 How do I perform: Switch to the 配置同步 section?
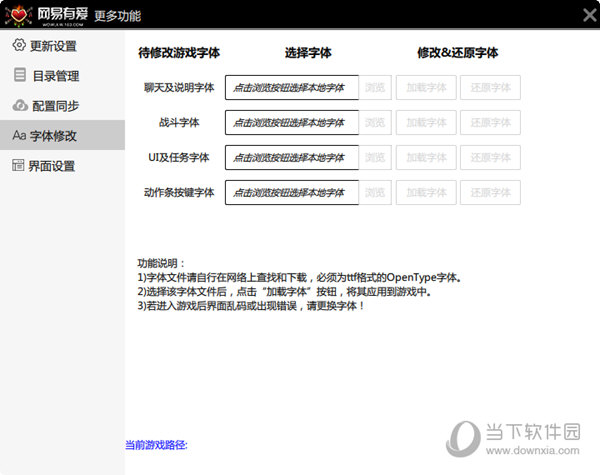point(62,105)
